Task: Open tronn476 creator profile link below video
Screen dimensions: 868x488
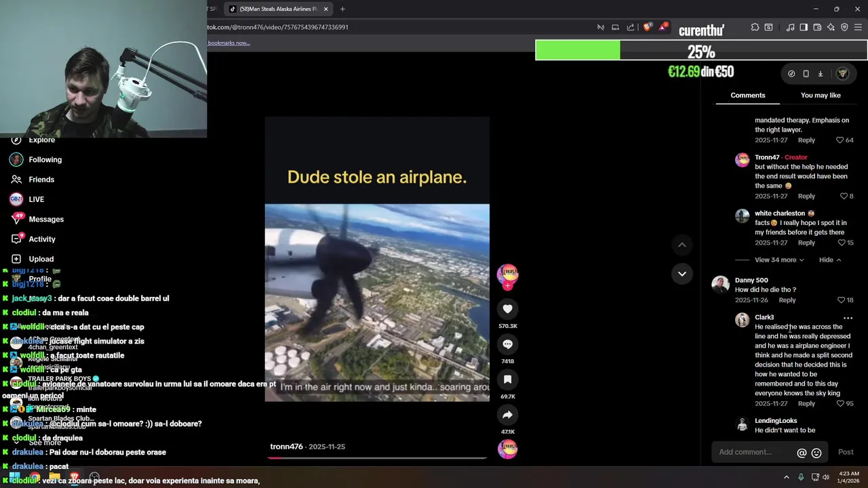Action: 286,447
